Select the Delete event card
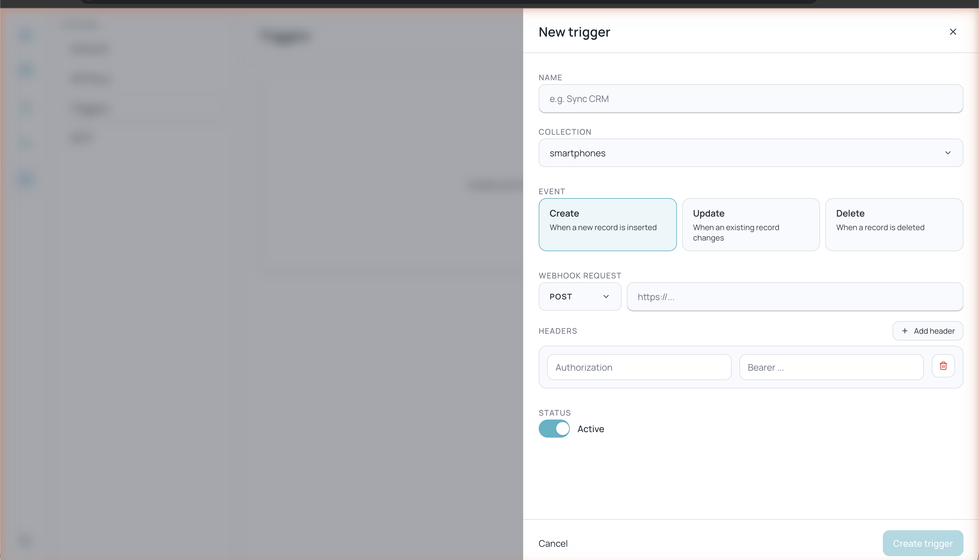 (x=894, y=225)
